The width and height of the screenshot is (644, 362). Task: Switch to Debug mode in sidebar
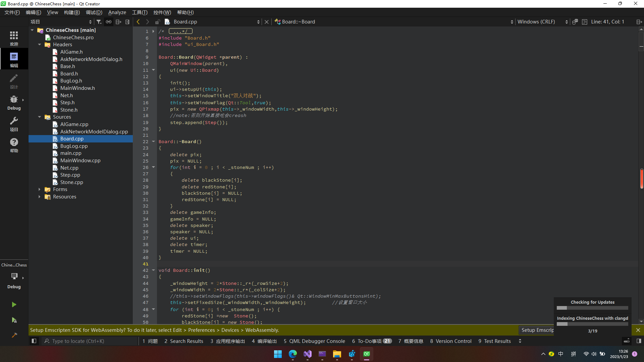click(14, 103)
